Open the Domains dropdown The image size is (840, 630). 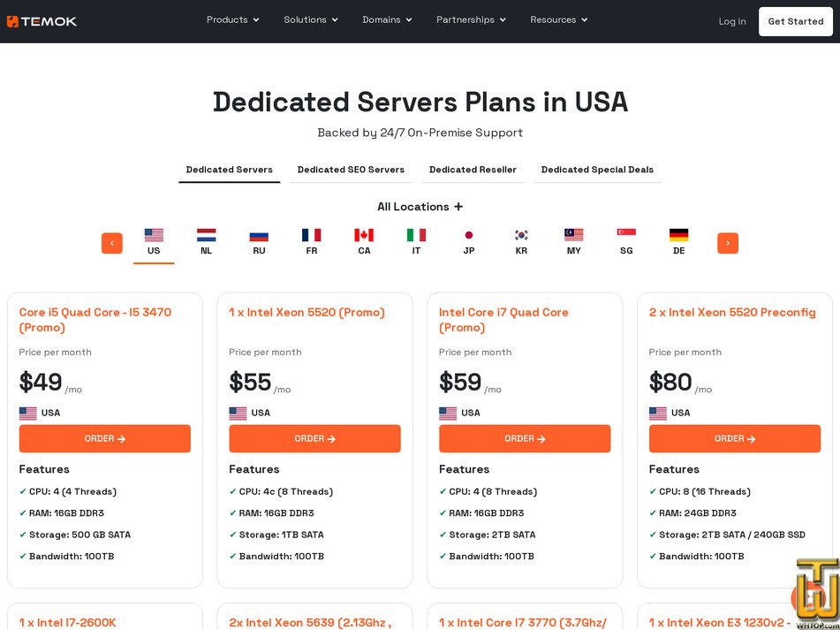387,19
